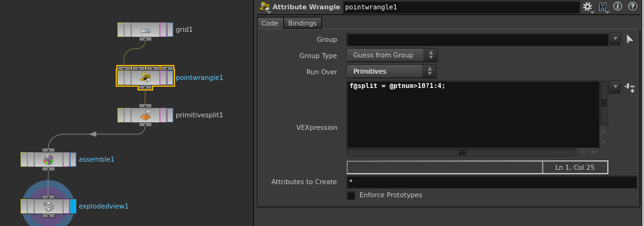
Task: Toggle lock flag on primitivesplit1
Action: click(x=128, y=115)
